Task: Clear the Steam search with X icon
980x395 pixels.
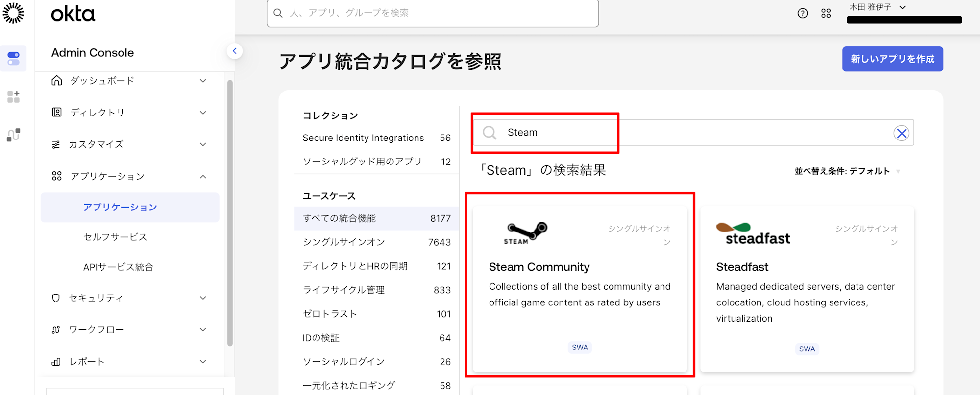Action: point(901,133)
